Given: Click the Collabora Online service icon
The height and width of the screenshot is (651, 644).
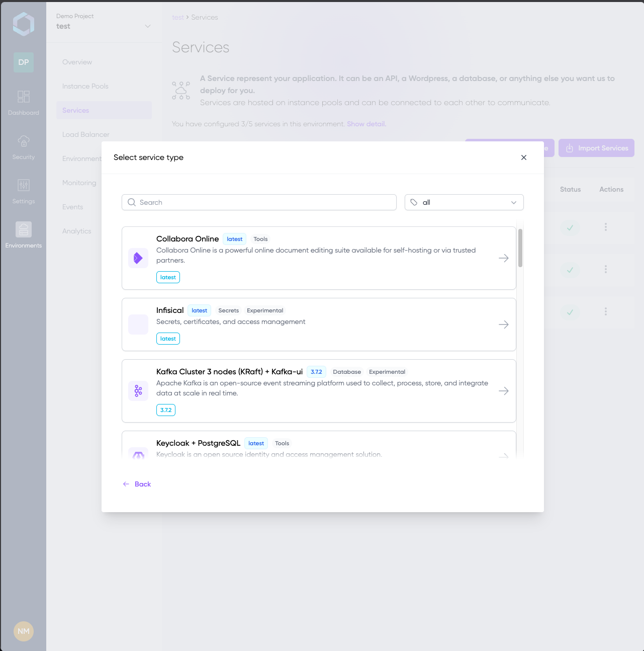Looking at the screenshot, I should tap(138, 258).
